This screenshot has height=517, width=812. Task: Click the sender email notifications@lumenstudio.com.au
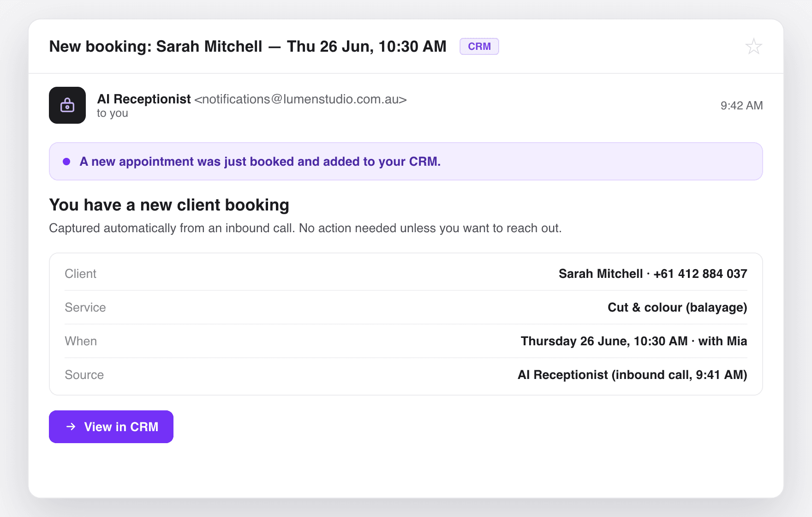tap(300, 99)
